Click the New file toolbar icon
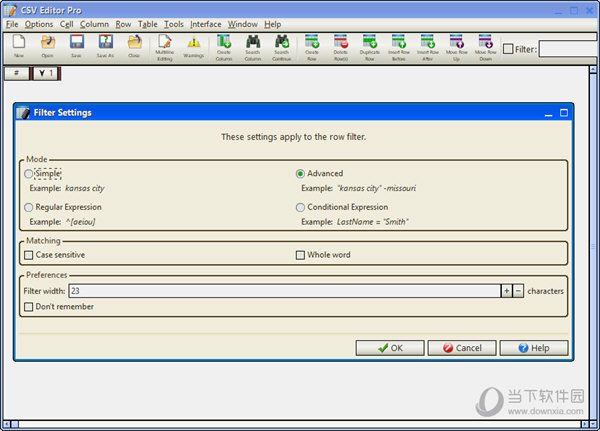Viewport: 600px width, 431px height. tap(19, 46)
